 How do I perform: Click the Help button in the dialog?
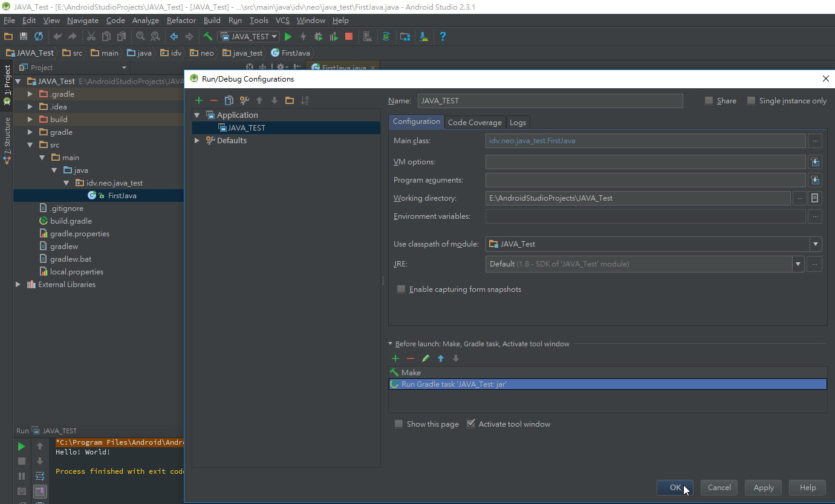[x=808, y=488]
